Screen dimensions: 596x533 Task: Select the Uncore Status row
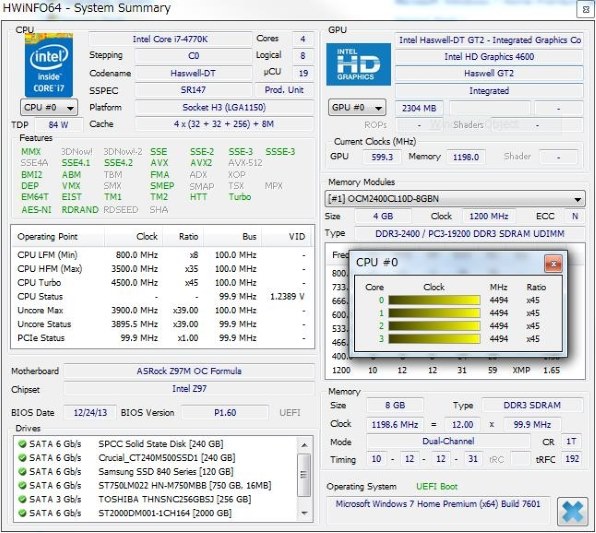pos(162,324)
